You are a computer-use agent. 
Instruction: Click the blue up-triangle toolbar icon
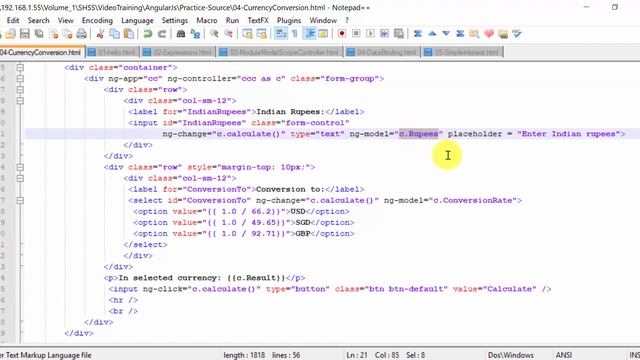[432, 34]
